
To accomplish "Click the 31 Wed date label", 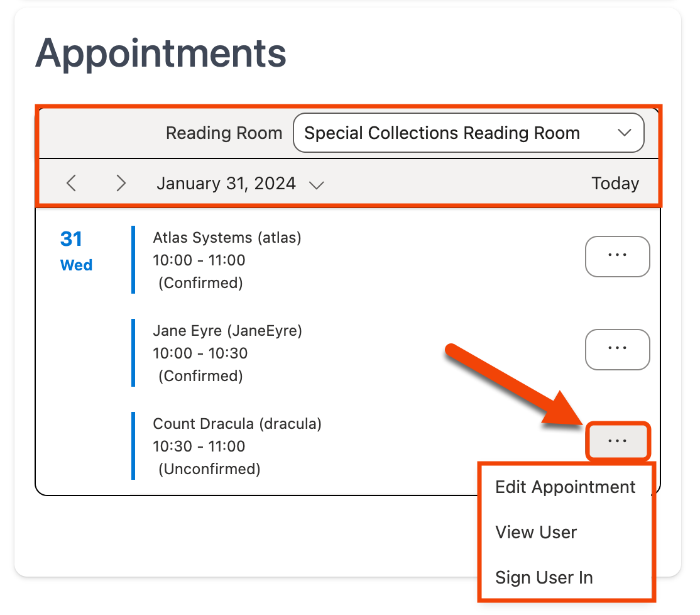I will coord(75,250).
